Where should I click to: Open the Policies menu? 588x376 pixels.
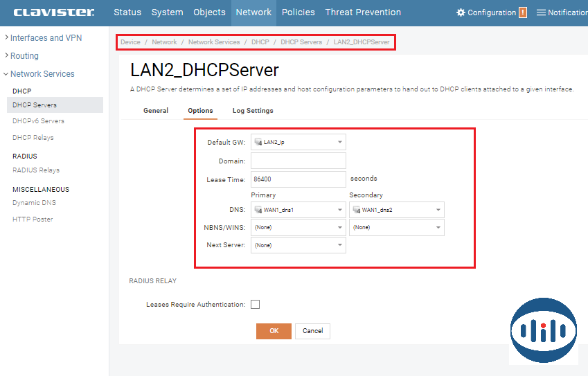[x=298, y=12]
